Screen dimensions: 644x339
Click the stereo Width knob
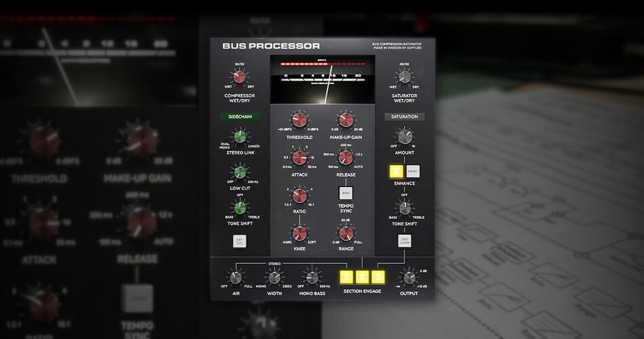point(274,277)
